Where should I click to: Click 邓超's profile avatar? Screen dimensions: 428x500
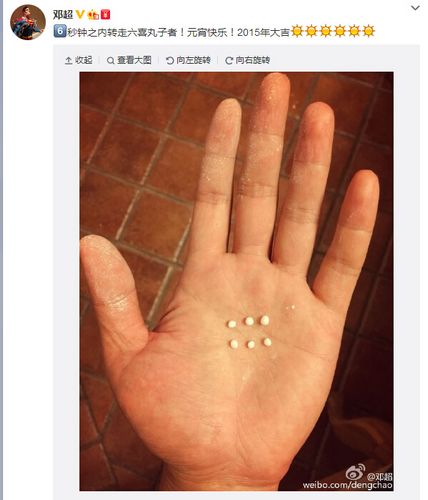[x=28, y=22]
